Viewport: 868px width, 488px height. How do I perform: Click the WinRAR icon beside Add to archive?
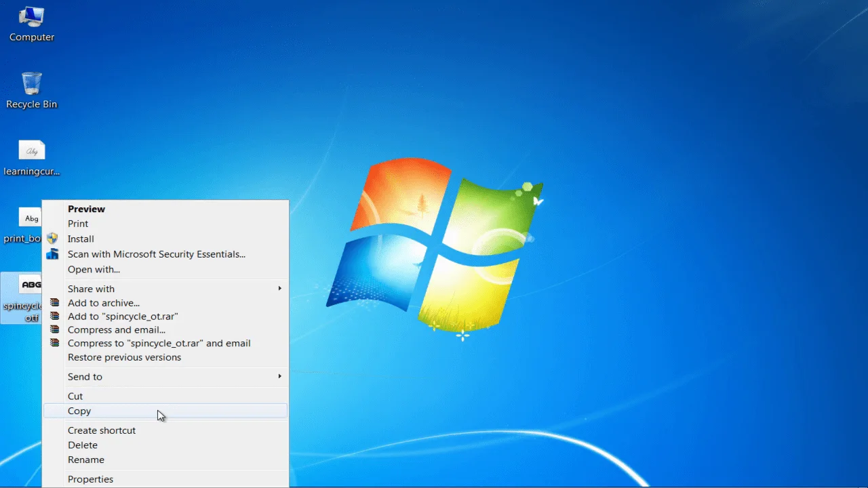54,303
